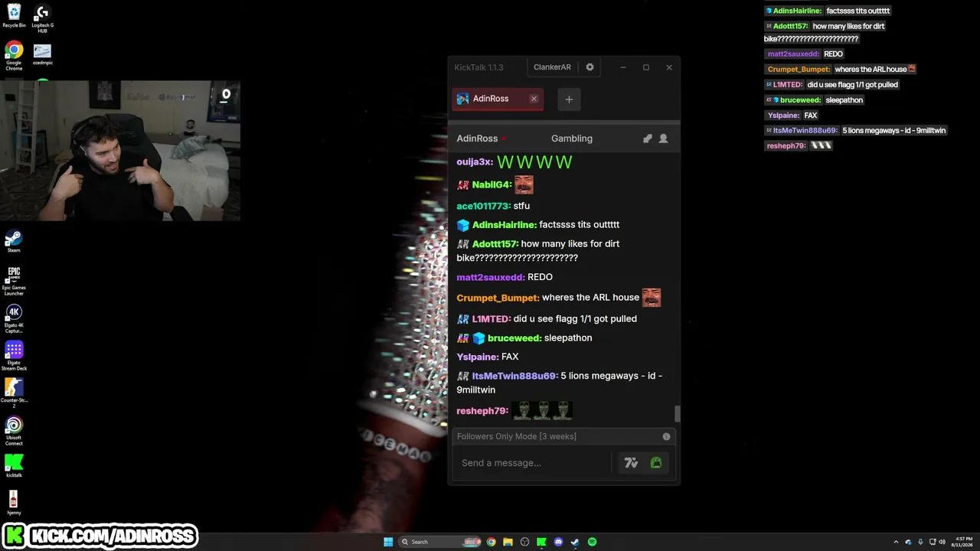Select the Google Chrome desktop icon
The image size is (980, 551).
pos(14,57)
